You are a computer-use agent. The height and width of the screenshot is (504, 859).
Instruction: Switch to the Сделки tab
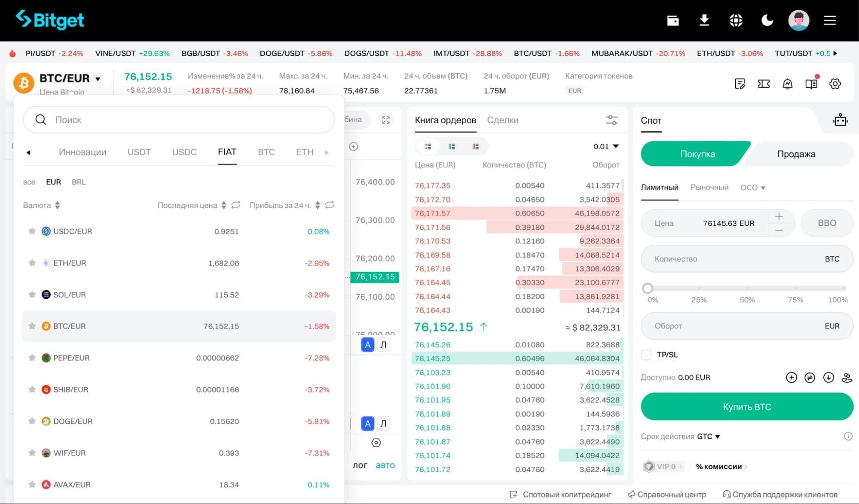point(502,120)
